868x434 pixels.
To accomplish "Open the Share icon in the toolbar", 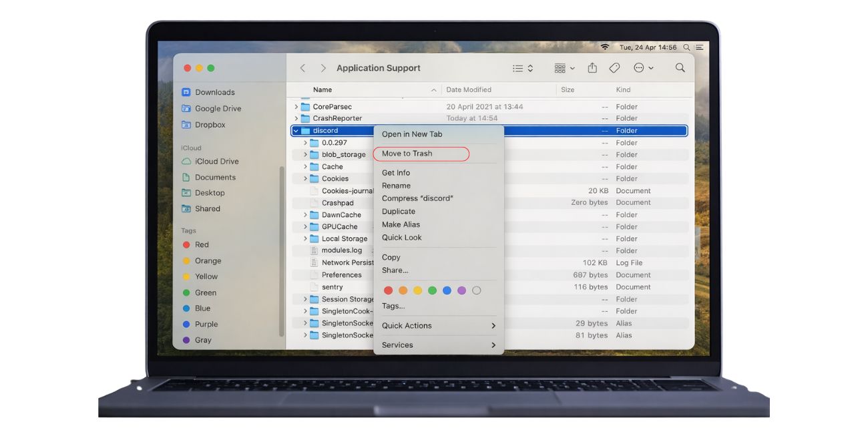I will [x=592, y=67].
